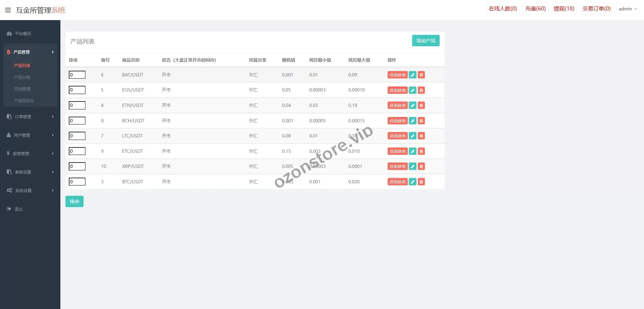Click the sort order input for BAT/USDT

coord(77,75)
